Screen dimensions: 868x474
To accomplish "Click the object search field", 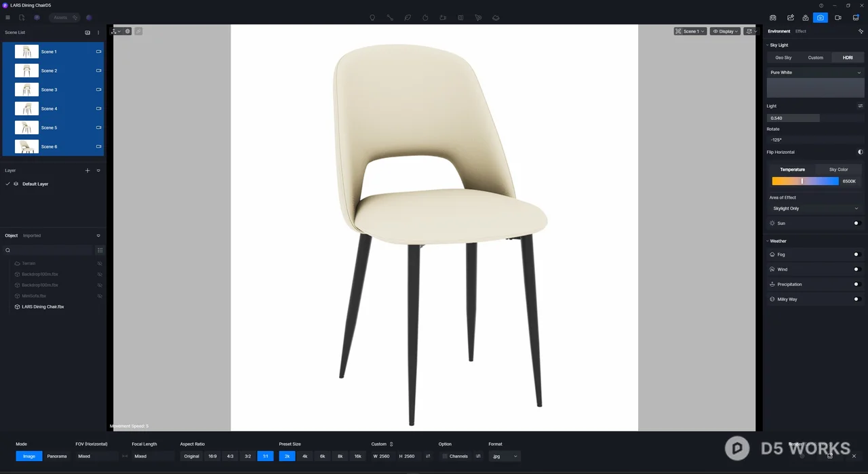I will click(47, 250).
